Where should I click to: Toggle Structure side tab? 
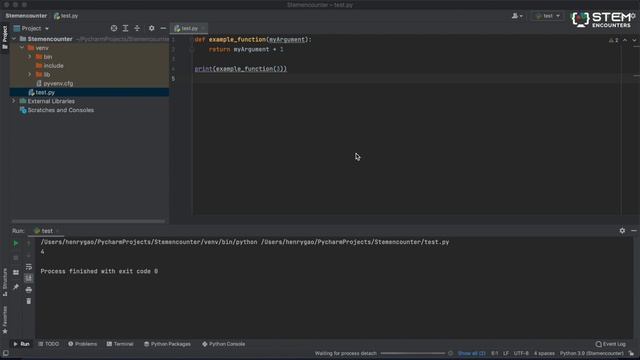click(5, 282)
